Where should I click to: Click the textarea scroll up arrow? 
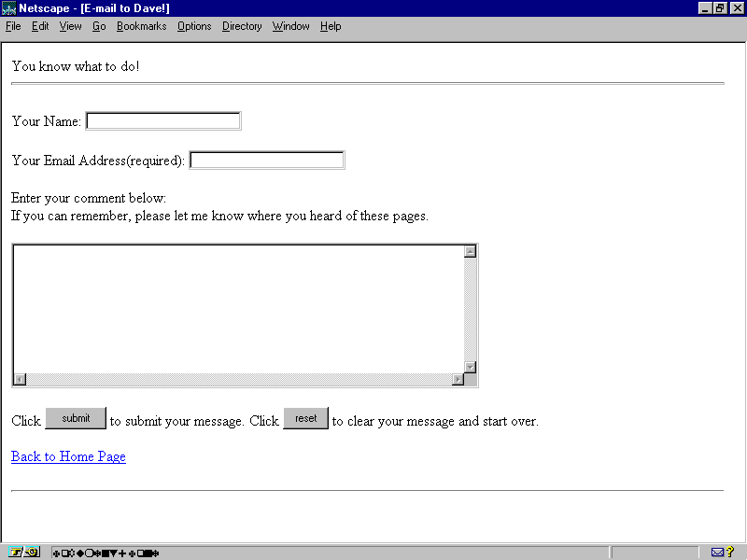click(471, 251)
